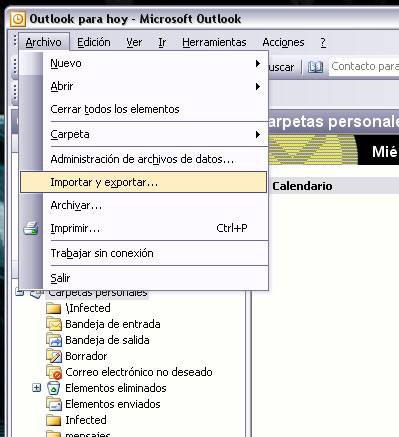The width and height of the screenshot is (399, 437).
Task: Open the Ver menu
Action: click(x=134, y=42)
